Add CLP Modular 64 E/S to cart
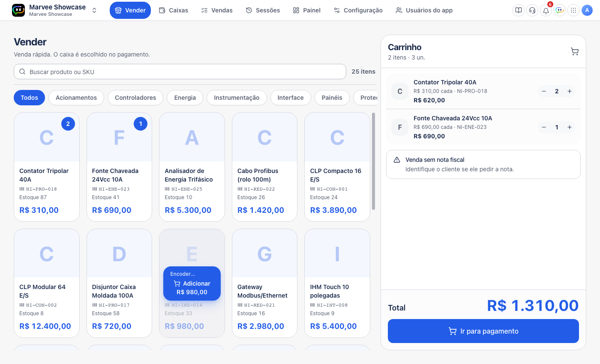The width and height of the screenshot is (600, 364). 47,283
